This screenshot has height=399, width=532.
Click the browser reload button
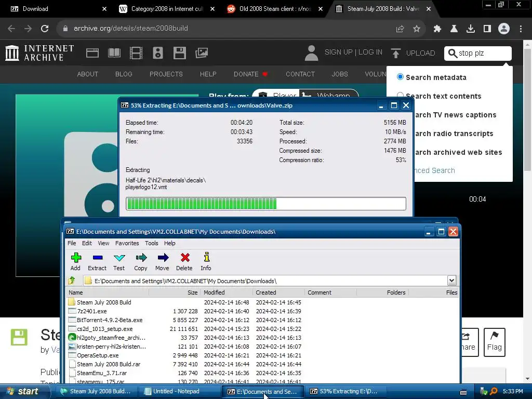coord(45,29)
